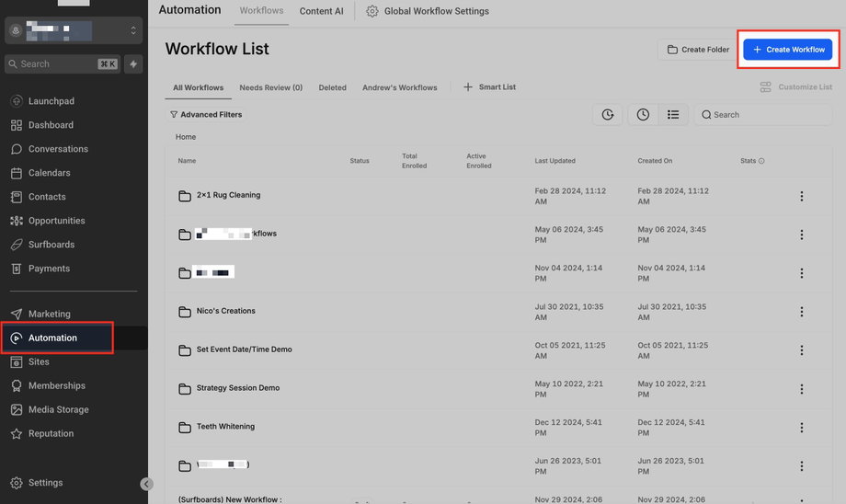Viewport: 846px width, 504px height.
Task: Switch to the Content AI tab
Action: [321, 11]
